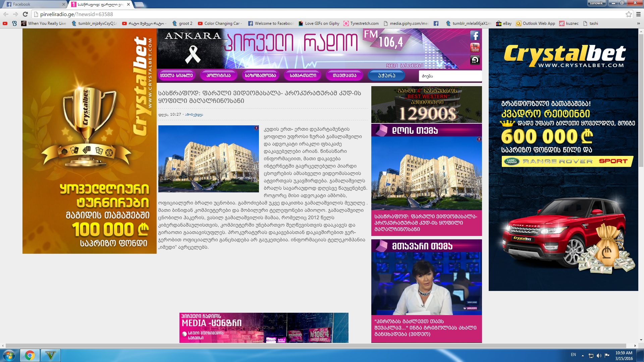Click the volume speaker icon in system tray
The height and width of the screenshot is (362, 644).
(599, 355)
